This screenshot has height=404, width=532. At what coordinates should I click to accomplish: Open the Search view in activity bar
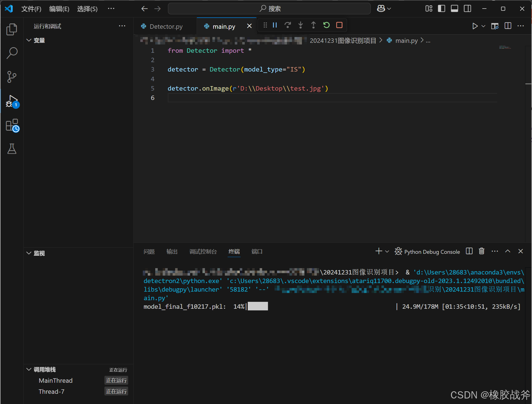point(12,53)
